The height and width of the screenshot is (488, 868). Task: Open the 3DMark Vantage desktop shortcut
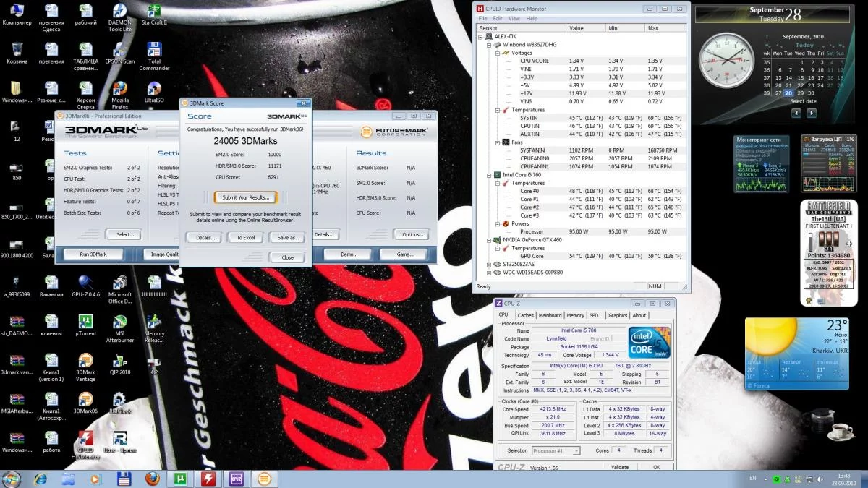point(85,367)
